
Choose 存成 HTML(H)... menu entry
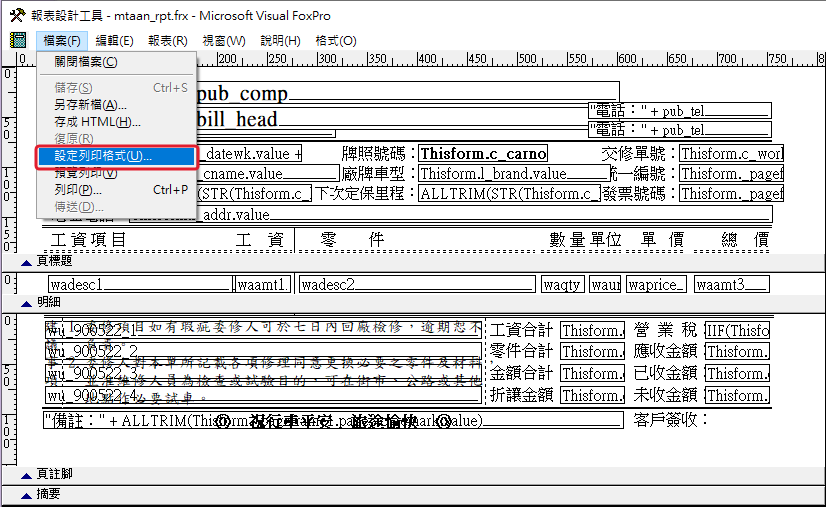click(x=116, y=122)
